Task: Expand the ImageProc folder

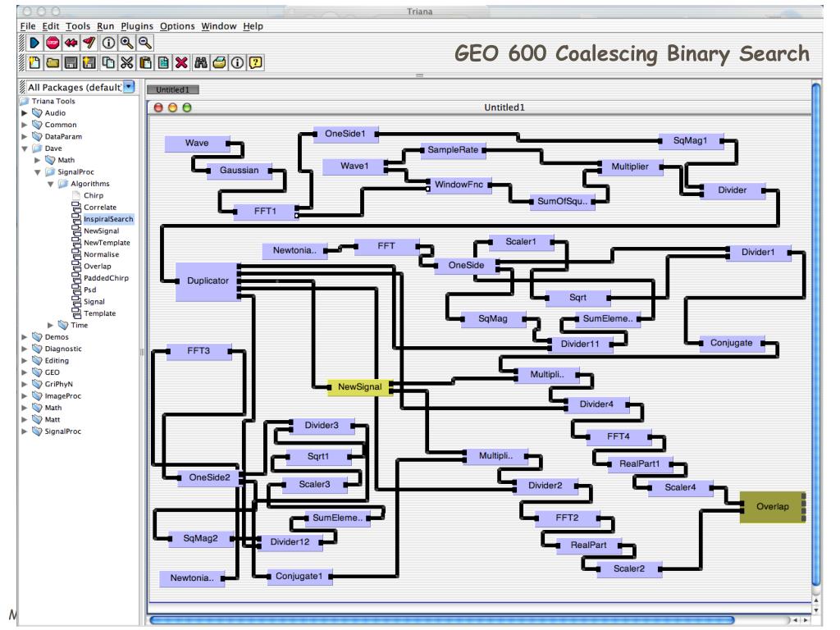Action: point(24,396)
